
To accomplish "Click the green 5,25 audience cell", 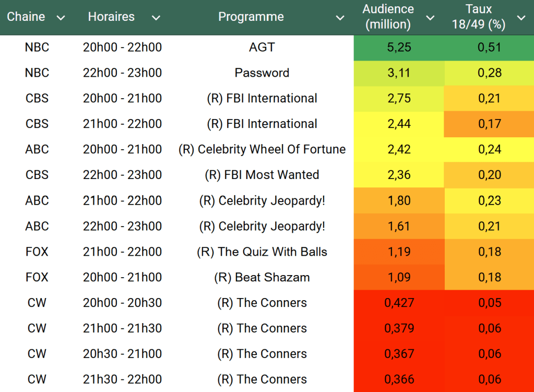I will coord(399,47).
